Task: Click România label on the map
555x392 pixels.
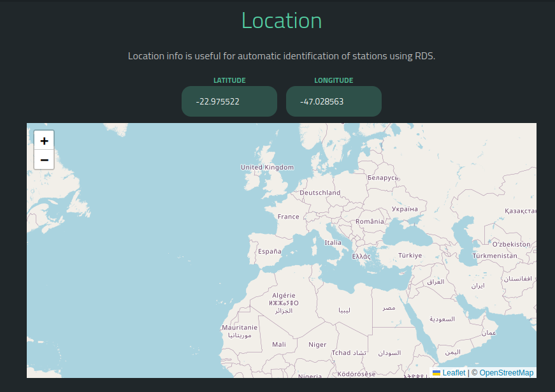Action: click(x=370, y=222)
